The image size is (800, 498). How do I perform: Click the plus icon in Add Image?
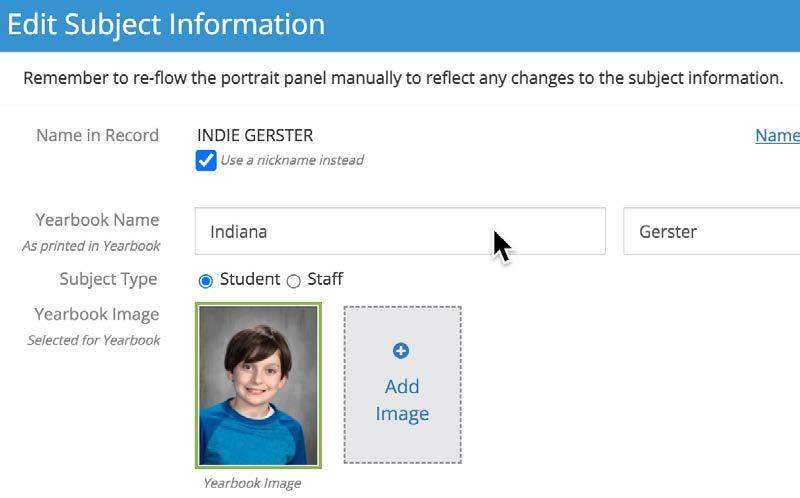point(401,351)
